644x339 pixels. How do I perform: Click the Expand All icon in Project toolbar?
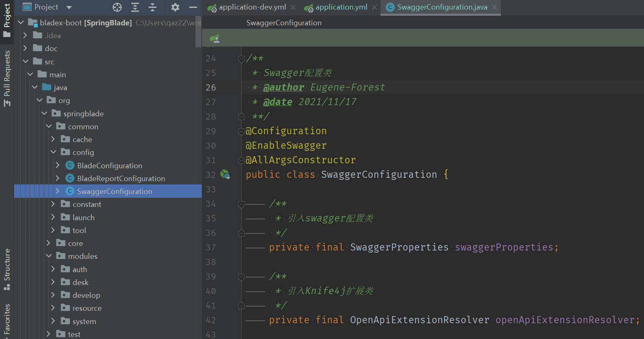(135, 7)
